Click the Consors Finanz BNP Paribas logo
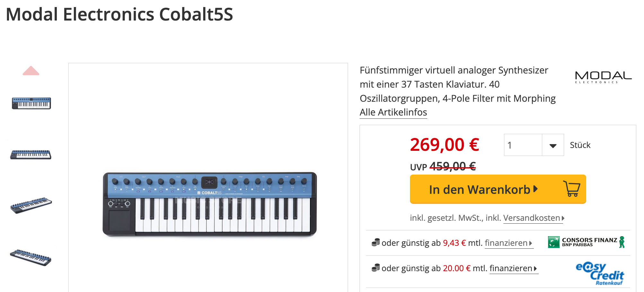The width and height of the screenshot is (644, 292). pos(586,242)
